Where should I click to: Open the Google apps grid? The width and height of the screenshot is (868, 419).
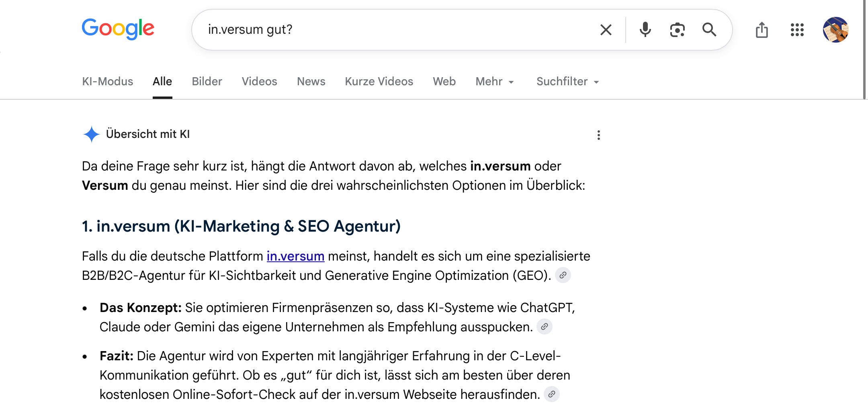pyautogui.click(x=797, y=30)
